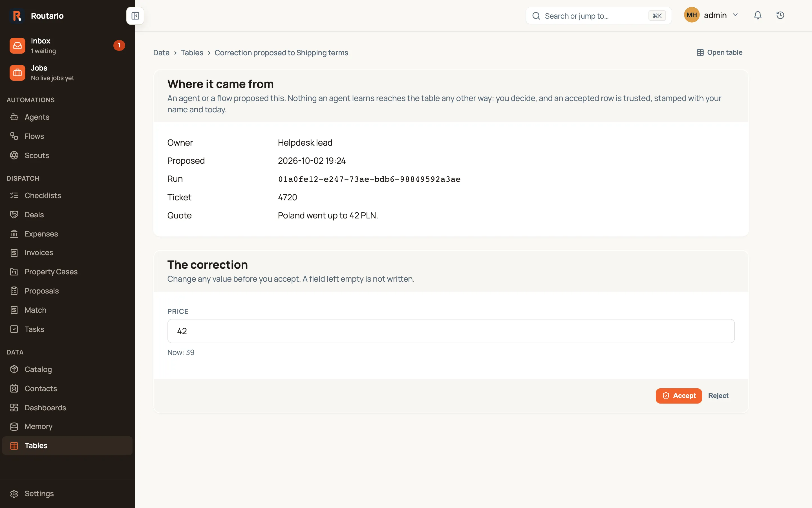
Task: Open table link at top right
Action: [720, 52]
